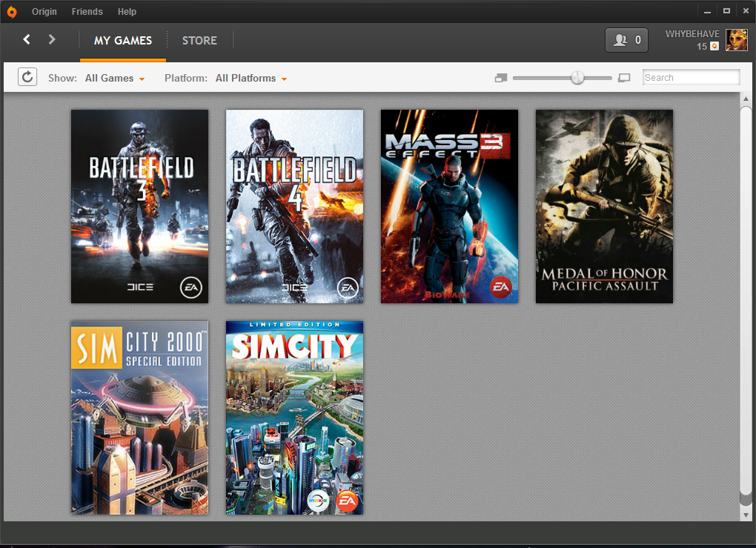Open the Help menu

point(127,12)
